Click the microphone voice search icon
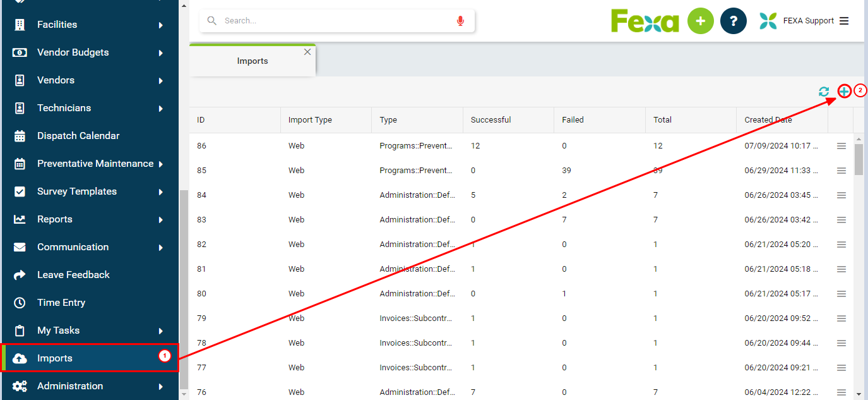The width and height of the screenshot is (868, 400). point(460,21)
